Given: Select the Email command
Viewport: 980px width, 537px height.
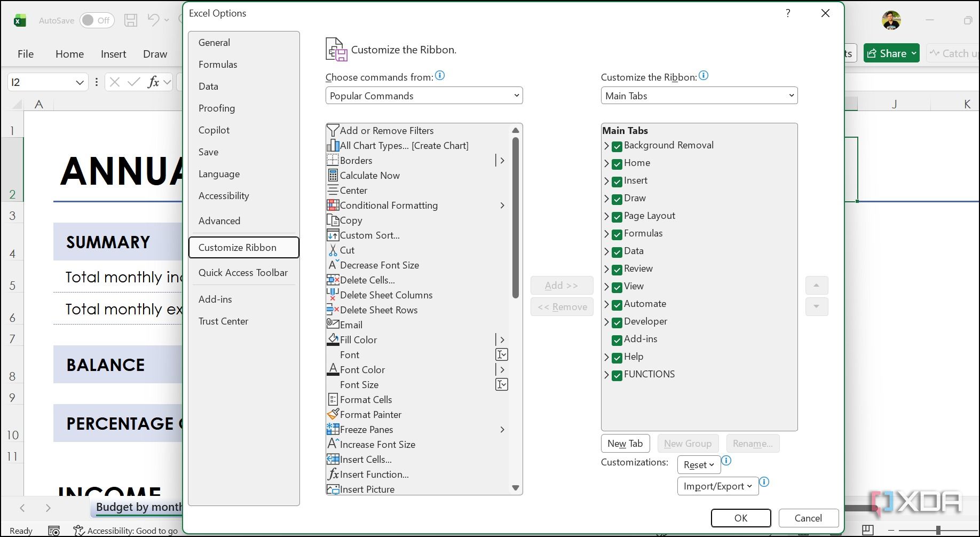Looking at the screenshot, I should (x=416, y=325).
